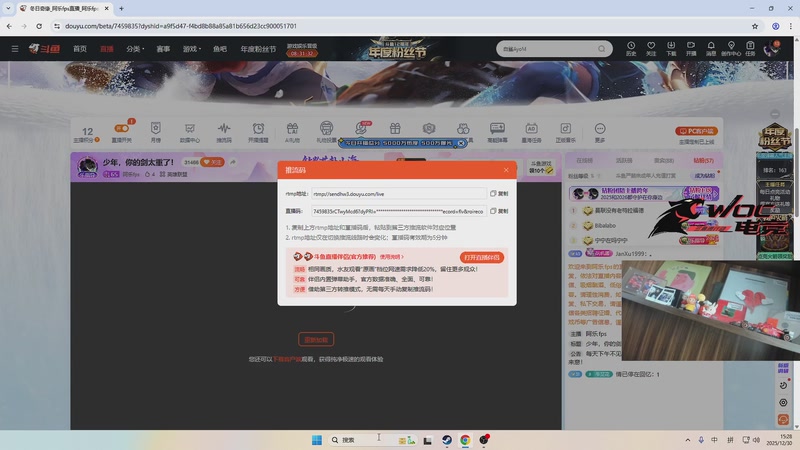Screen dimensions: 800x450
Task: Copy the 直播码 stream key with 复制 button
Action: coord(499,211)
